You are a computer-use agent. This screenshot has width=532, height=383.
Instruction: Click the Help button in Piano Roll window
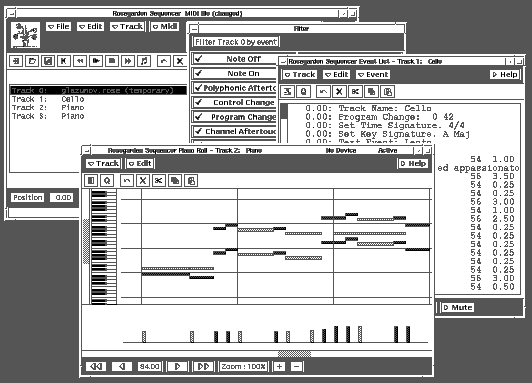click(413, 164)
